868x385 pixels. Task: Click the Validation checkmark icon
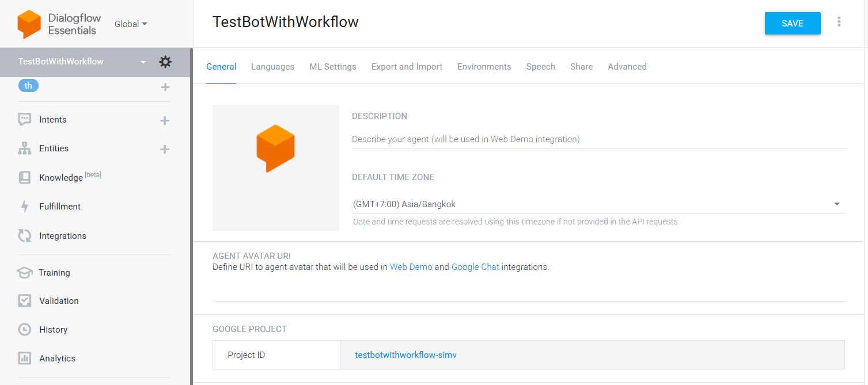pyautogui.click(x=25, y=300)
